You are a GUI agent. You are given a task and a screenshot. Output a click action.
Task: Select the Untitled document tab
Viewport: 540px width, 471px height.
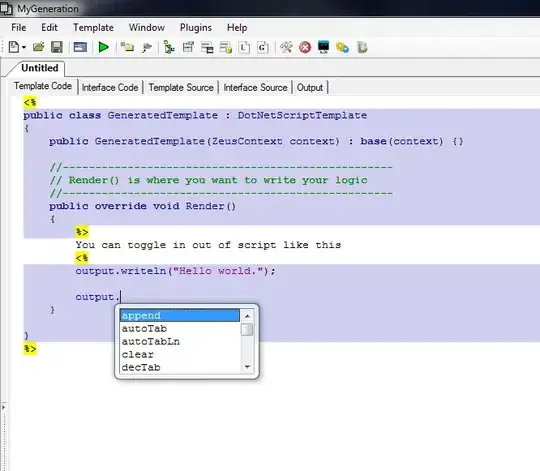(40, 68)
